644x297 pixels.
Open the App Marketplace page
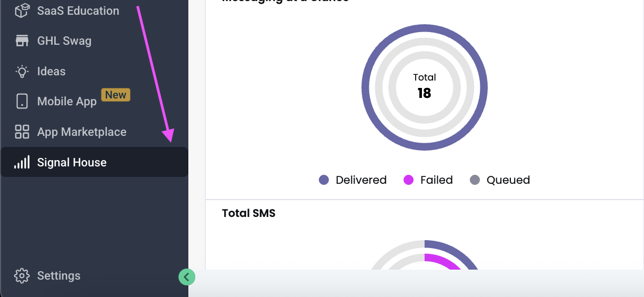tap(82, 132)
